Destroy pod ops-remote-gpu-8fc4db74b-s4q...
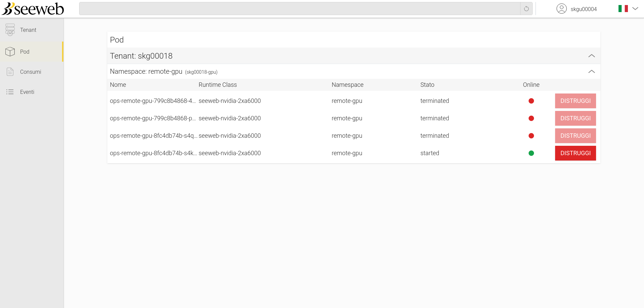This screenshot has height=308, width=644. click(x=576, y=136)
